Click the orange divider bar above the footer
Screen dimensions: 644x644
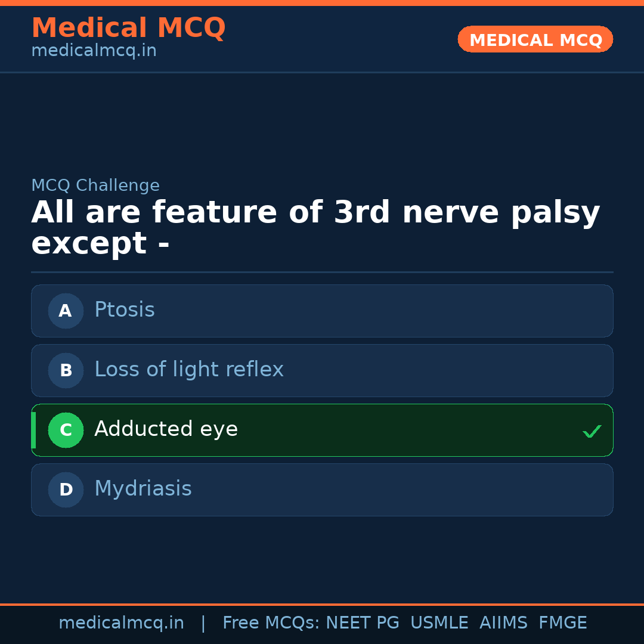(x=322, y=604)
